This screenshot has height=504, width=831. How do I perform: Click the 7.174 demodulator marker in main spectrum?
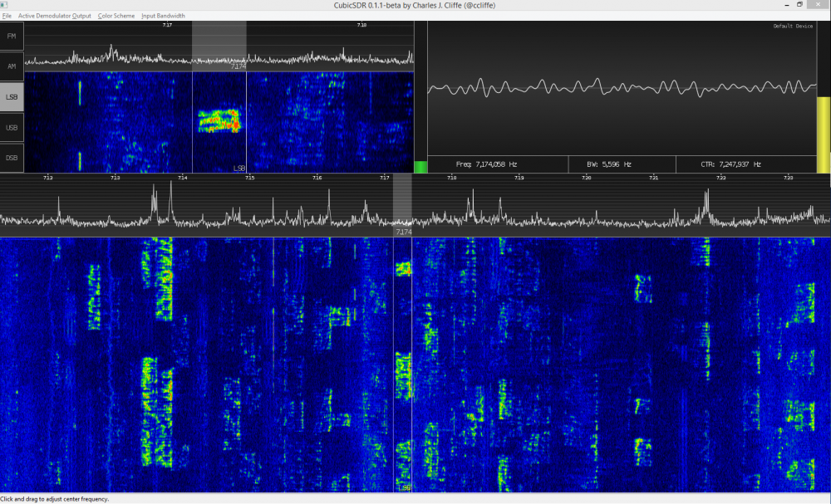coord(403,232)
